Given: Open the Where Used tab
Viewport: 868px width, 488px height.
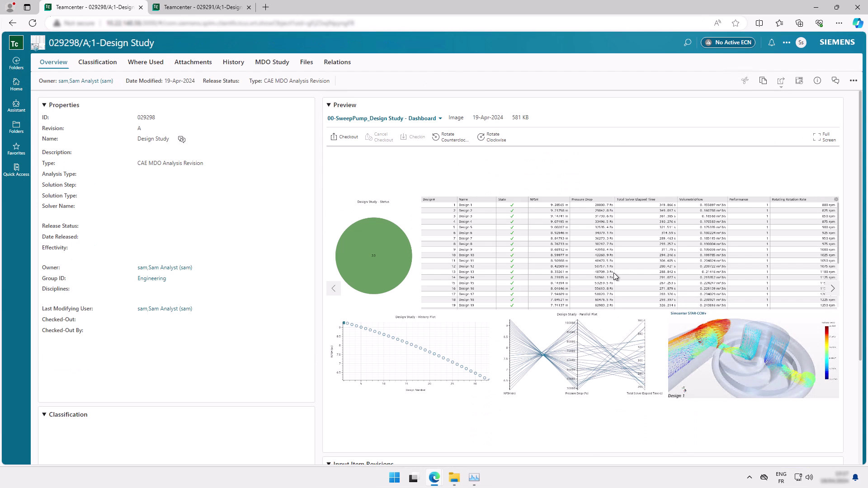Looking at the screenshot, I should 146,62.
